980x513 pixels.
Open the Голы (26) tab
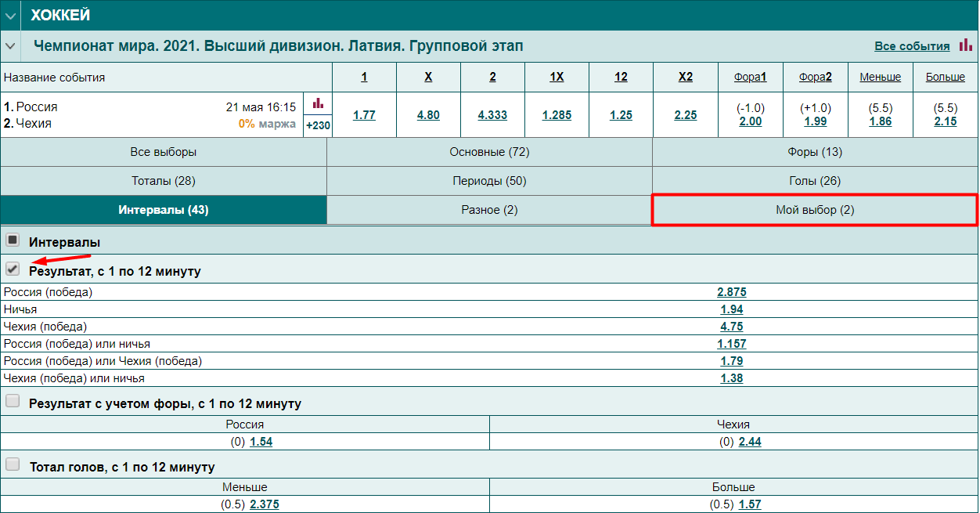(815, 181)
